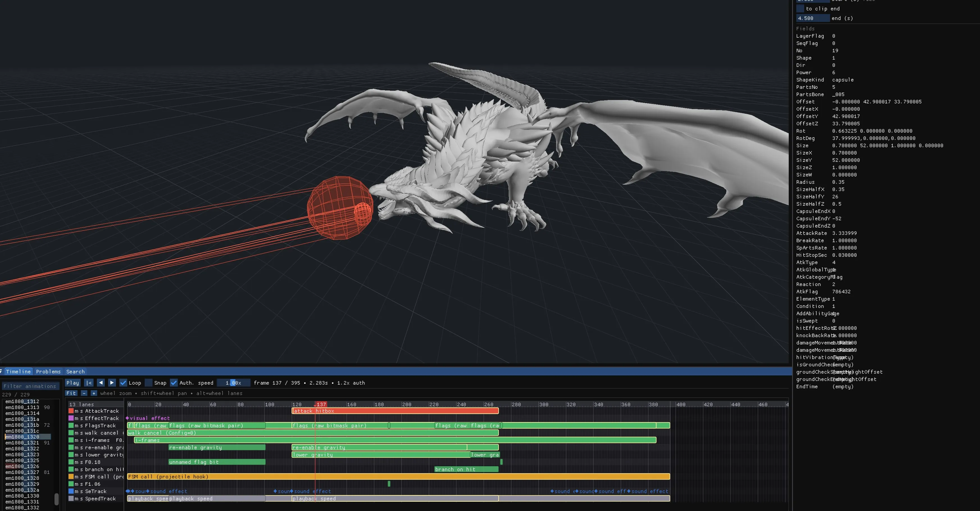Click the RotDeg field value
980x511 pixels.
coord(874,138)
